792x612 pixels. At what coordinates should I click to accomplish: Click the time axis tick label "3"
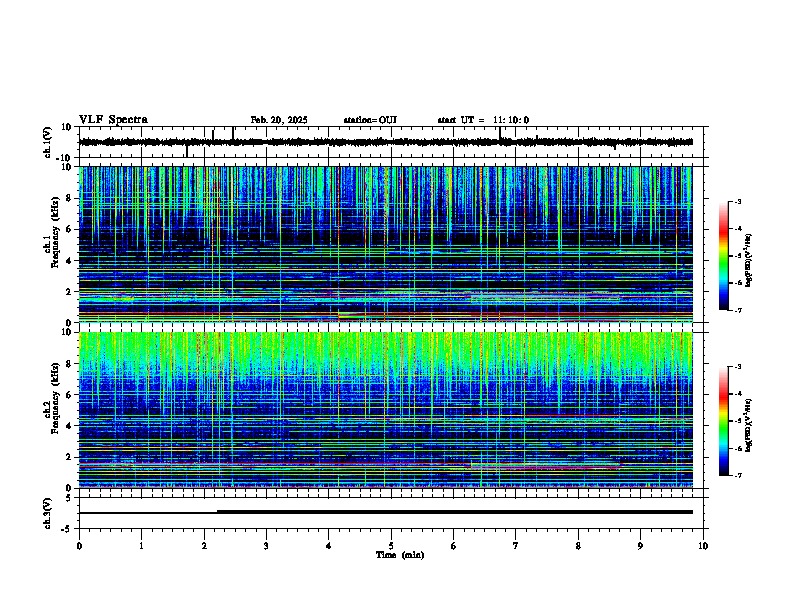pos(266,546)
